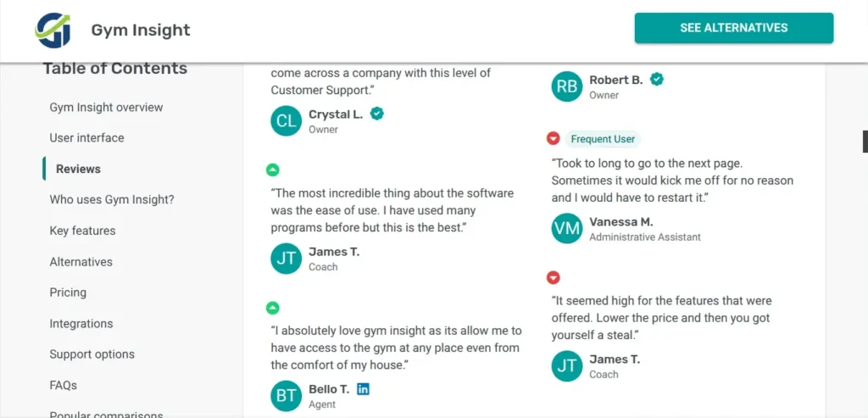This screenshot has height=418, width=868.
Task: Click the red downvote icon beside Frequent User
Action: (554, 138)
